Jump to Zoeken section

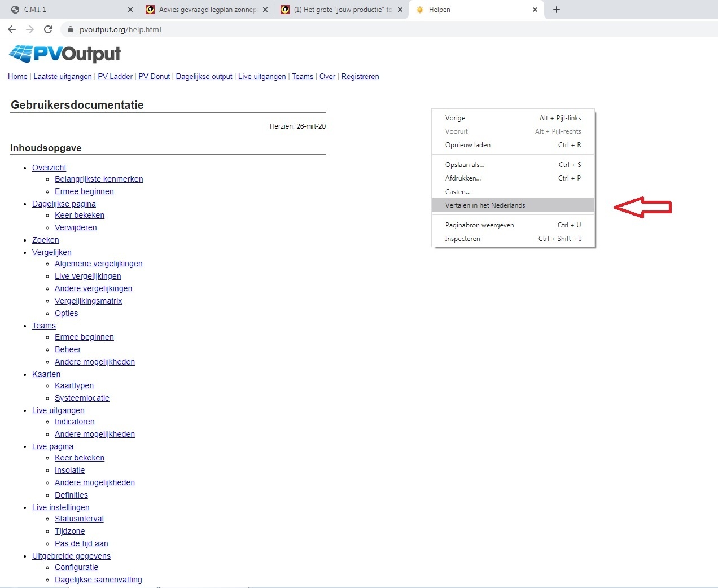[45, 240]
